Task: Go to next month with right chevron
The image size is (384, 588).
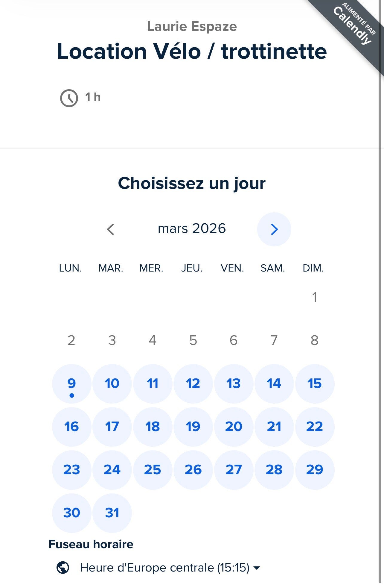Action: (x=274, y=229)
